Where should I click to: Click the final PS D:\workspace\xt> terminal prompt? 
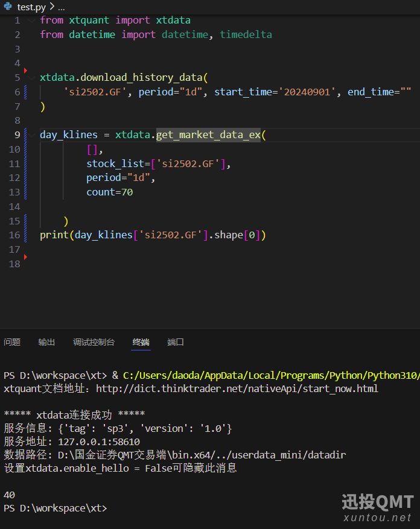[56, 508]
